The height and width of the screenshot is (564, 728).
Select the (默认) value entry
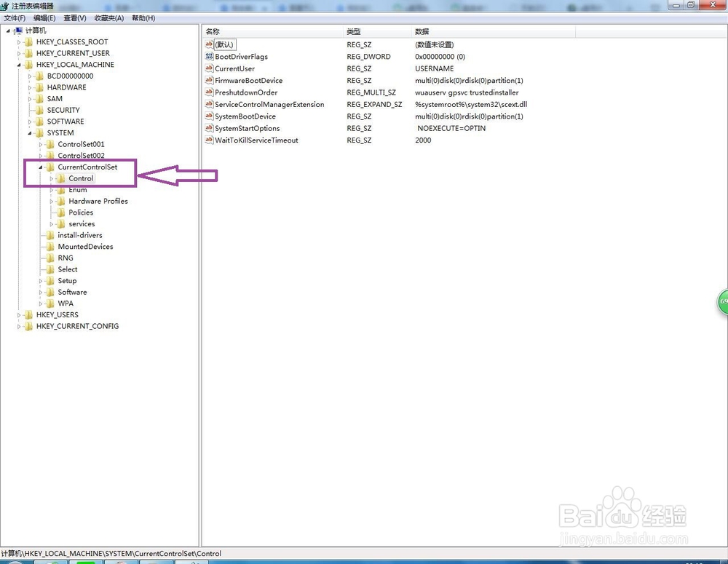coord(224,44)
